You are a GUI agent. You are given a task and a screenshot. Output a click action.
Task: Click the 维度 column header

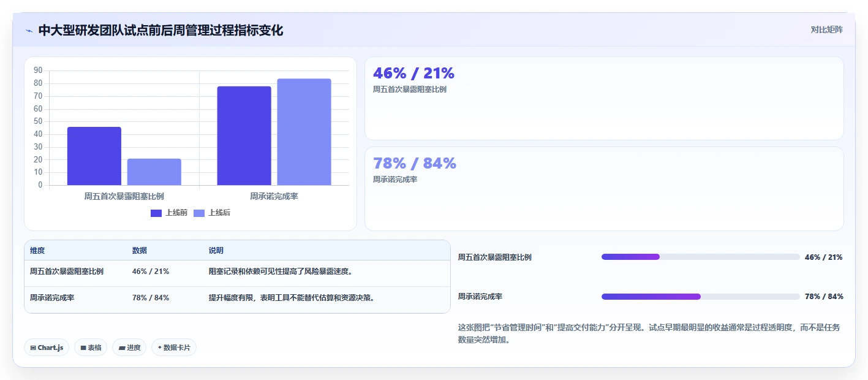tap(37, 251)
